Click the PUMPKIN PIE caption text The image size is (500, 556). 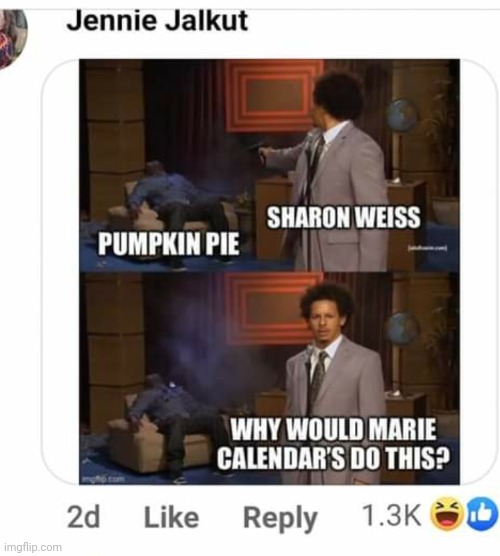[169, 244]
